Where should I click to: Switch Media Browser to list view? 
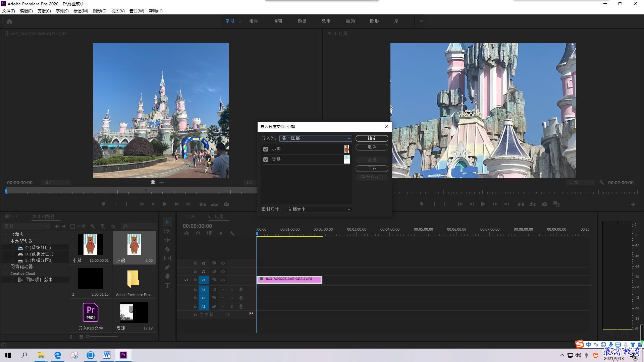(73, 337)
